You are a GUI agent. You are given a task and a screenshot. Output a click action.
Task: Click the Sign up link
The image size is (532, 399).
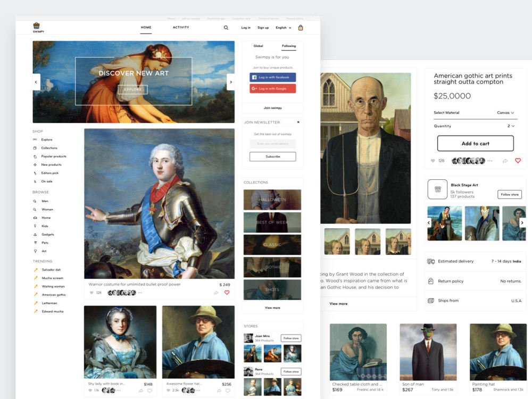263,28
